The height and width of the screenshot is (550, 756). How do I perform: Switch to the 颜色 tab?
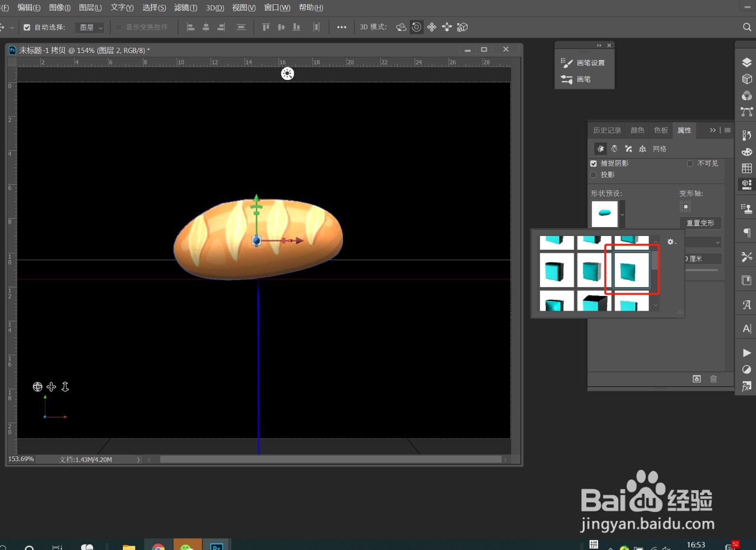tap(637, 130)
